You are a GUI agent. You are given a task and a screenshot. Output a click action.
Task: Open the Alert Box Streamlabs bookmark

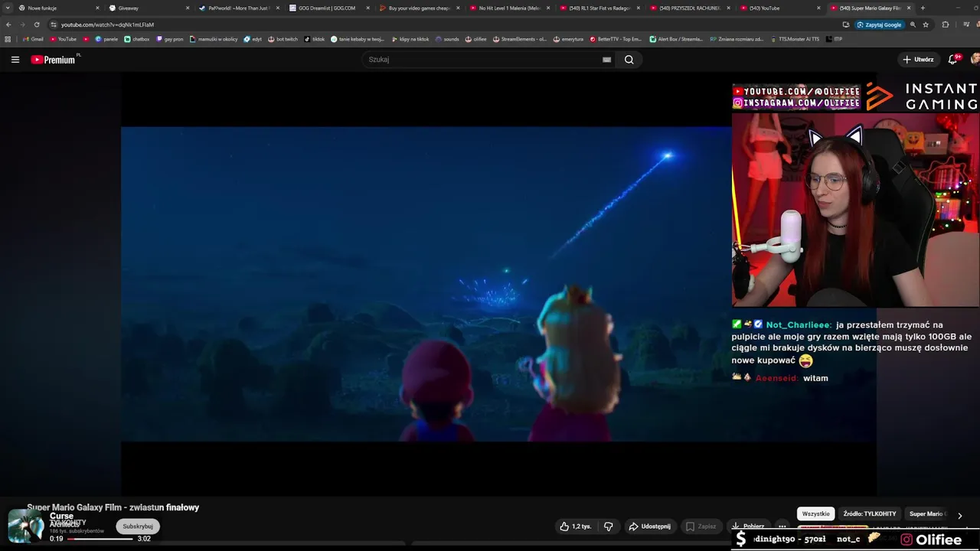[x=676, y=39]
